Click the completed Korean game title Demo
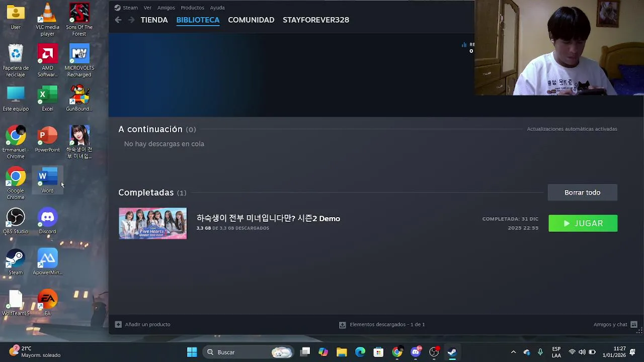Image resolution: width=644 pixels, height=362 pixels. 268,218
